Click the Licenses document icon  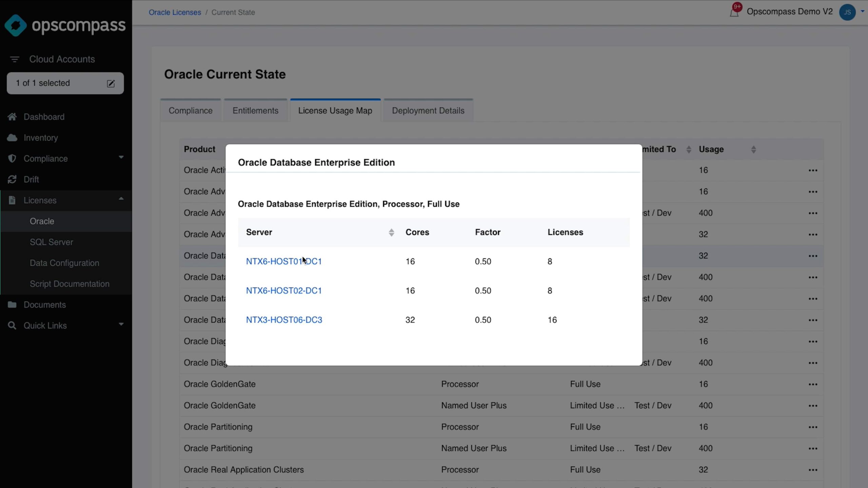(x=12, y=200)
